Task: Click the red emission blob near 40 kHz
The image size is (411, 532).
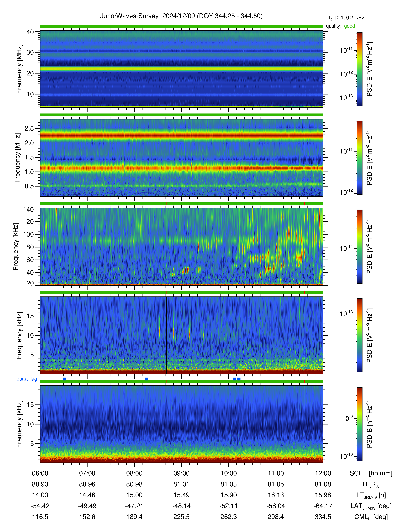Action: pos(185,270)
